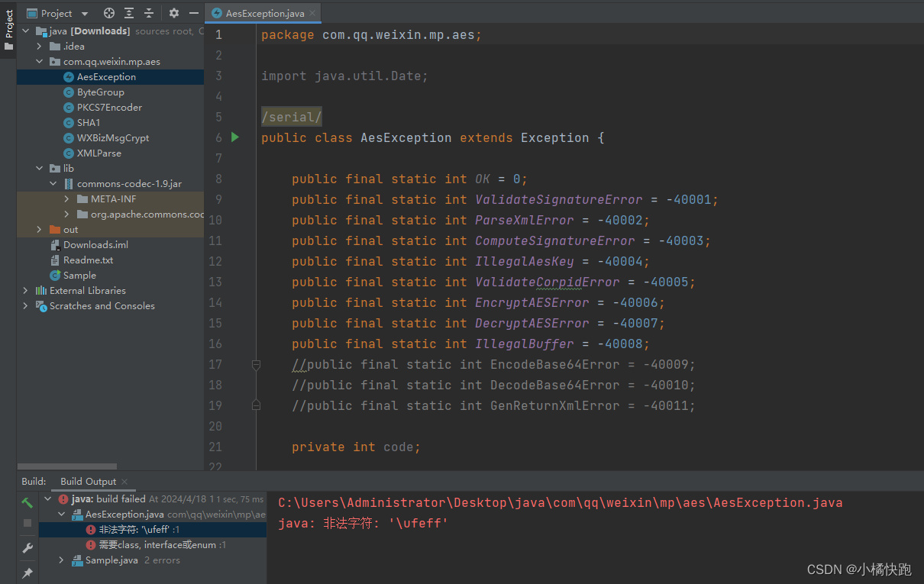This screenshot has width=924, height=584.
Task: Select 需要class, interface或enum error row
Action: point(153,545)
